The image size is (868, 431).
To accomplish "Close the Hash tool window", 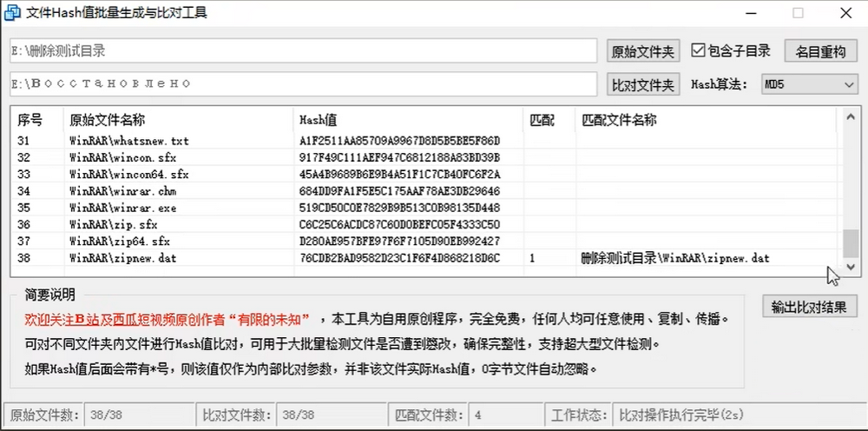I will [x=844, y=13].
